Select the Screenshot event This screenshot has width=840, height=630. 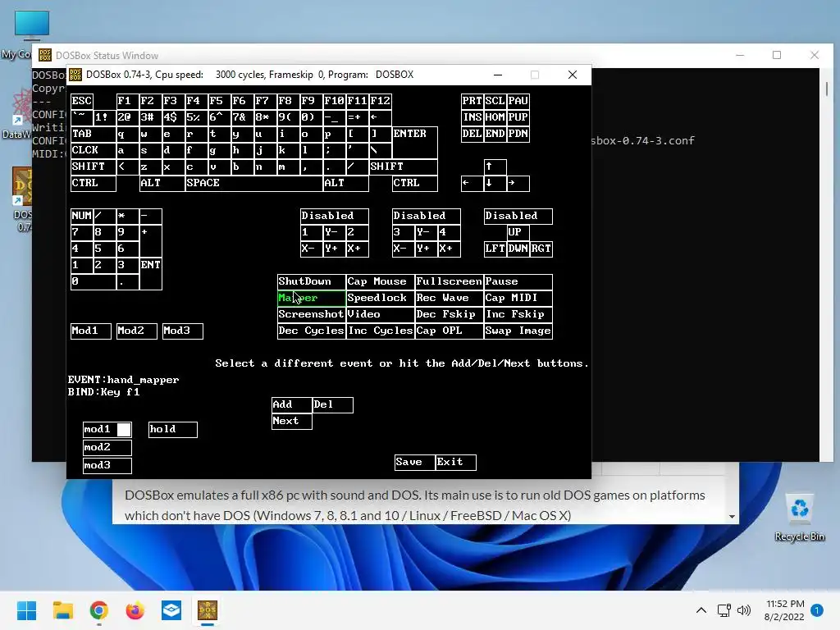tap(311, 314)
